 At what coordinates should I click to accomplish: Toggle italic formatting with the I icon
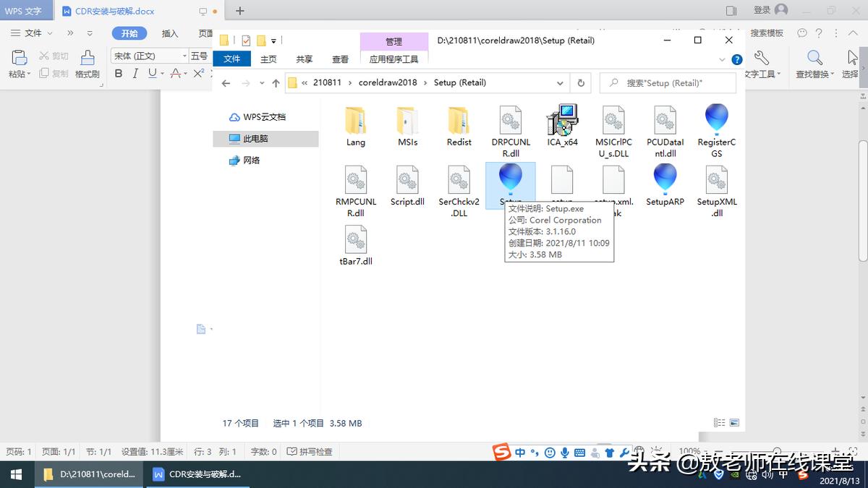[x=135, y=74]
